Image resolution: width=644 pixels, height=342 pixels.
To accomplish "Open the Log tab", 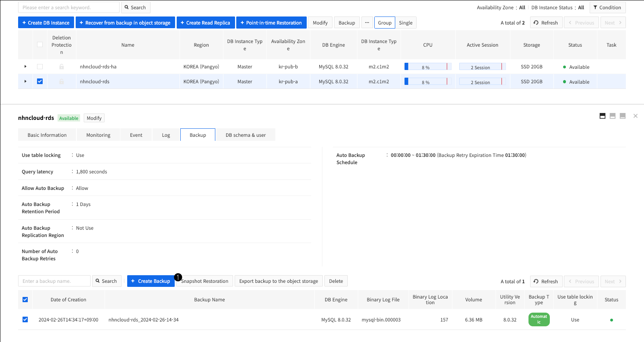I will 166,135.
